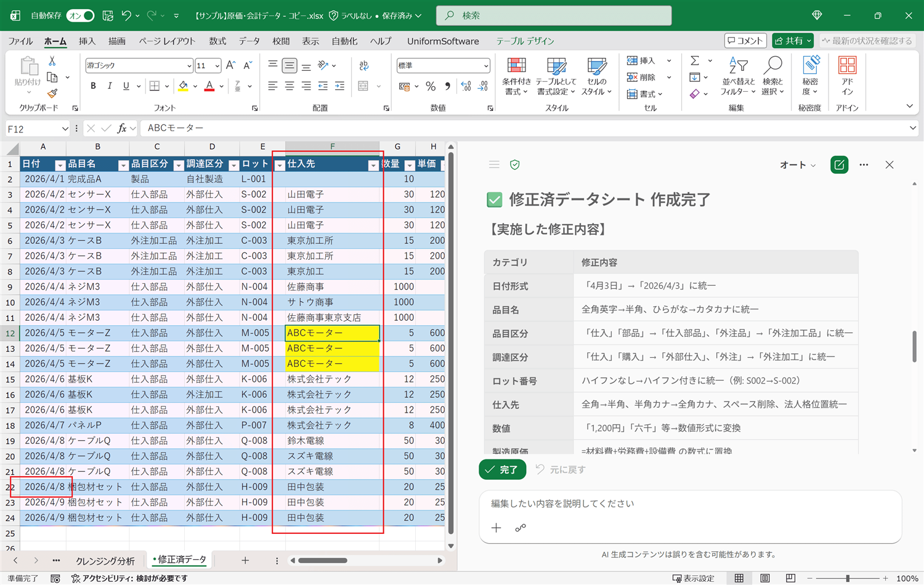Click the 完了 button
This screenshot has height=585, width=924.
503,469
